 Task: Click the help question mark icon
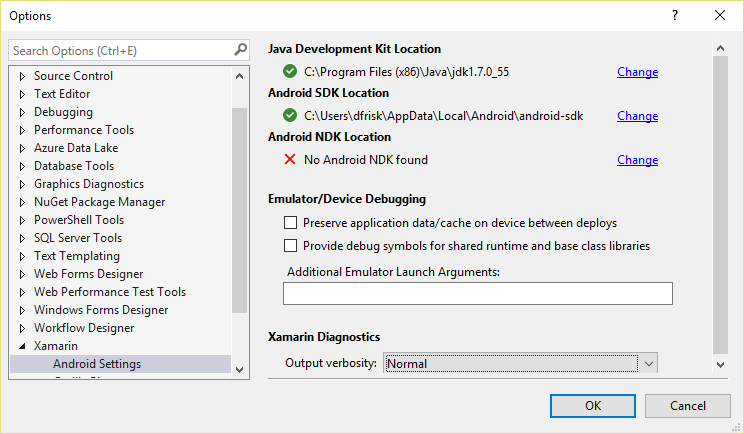coord(675,15)
